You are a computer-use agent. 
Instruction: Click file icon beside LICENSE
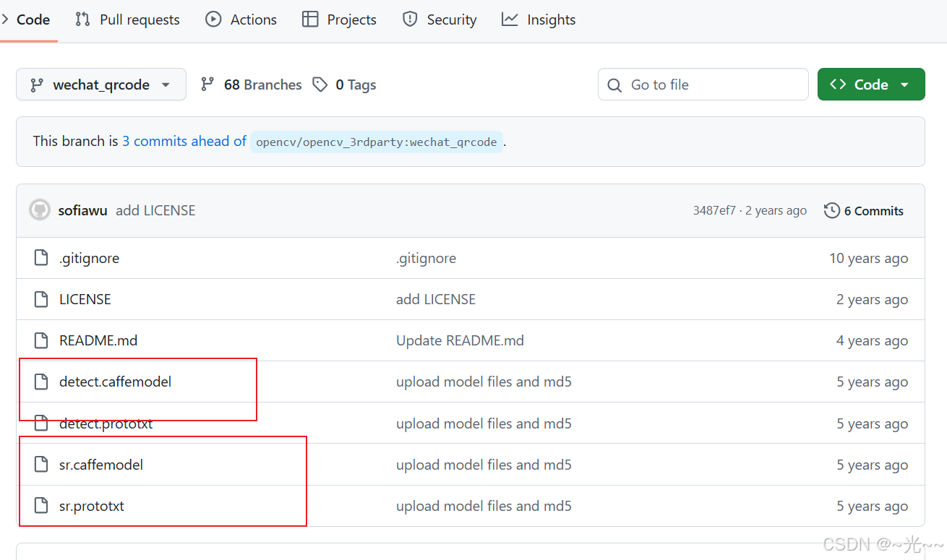(x=41, y=299)
